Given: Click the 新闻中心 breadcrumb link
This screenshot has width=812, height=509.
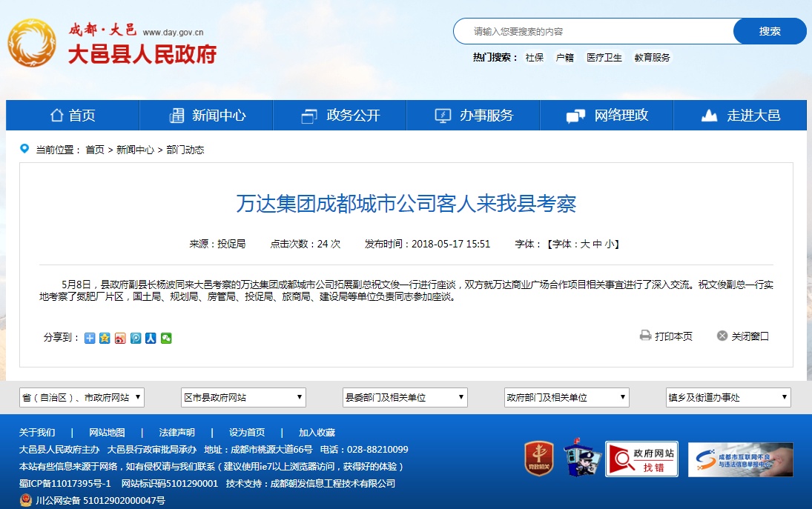Looking at the screenshot, I should (135, 150).
